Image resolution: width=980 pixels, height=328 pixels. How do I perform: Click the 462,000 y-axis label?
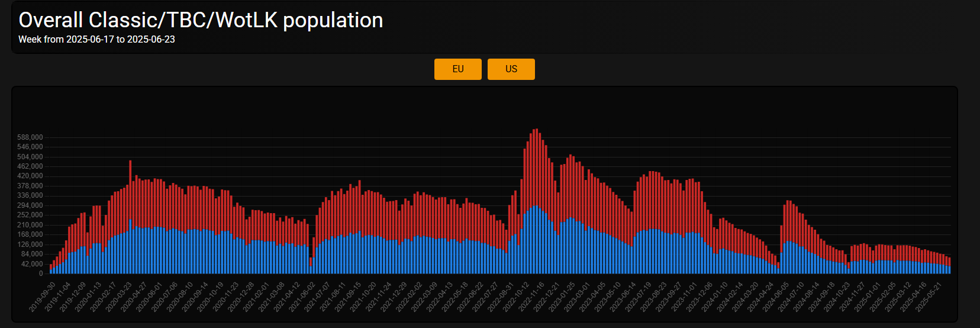click(x=30, y=166)
